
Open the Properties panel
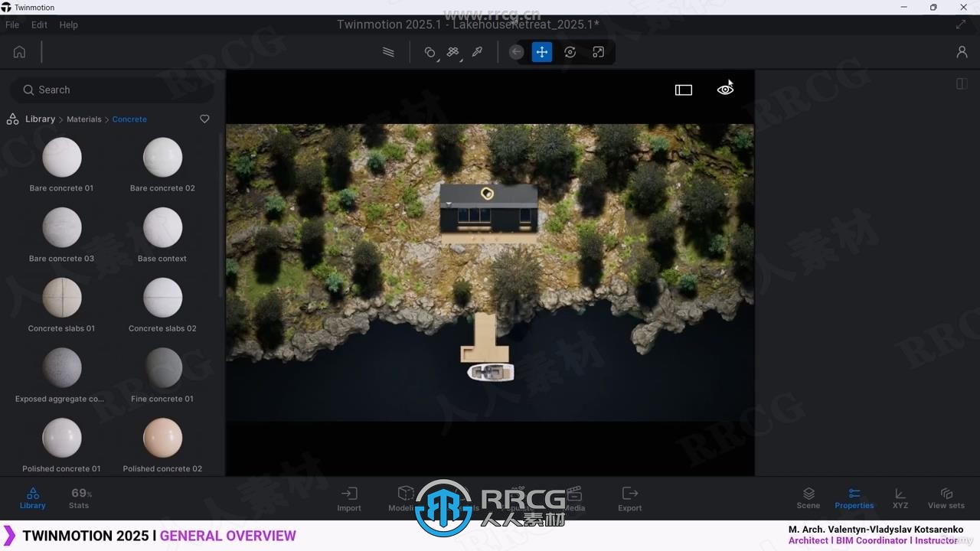[854, 498]
